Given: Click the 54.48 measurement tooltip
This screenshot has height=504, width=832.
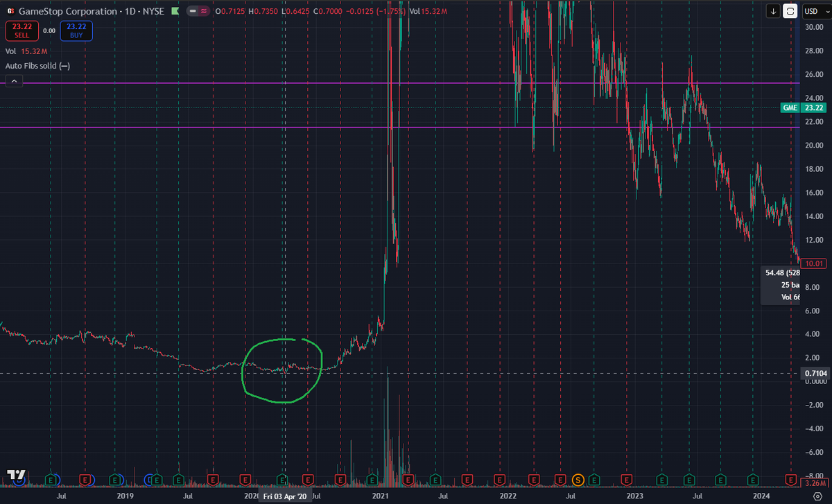Looking at the screenshot, I should [780, 285].
